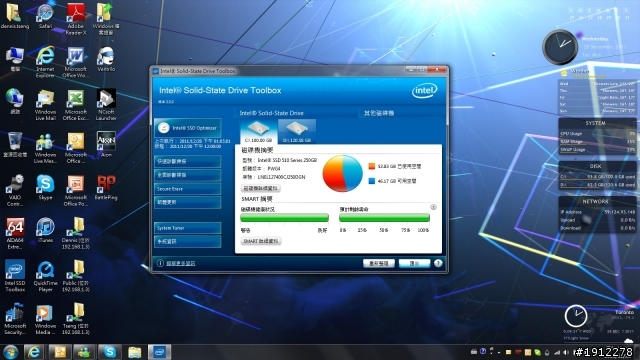Open the NCsoft Launcher desktop shortcut
This screenshot has height=360, width=640.
point(106,105)
